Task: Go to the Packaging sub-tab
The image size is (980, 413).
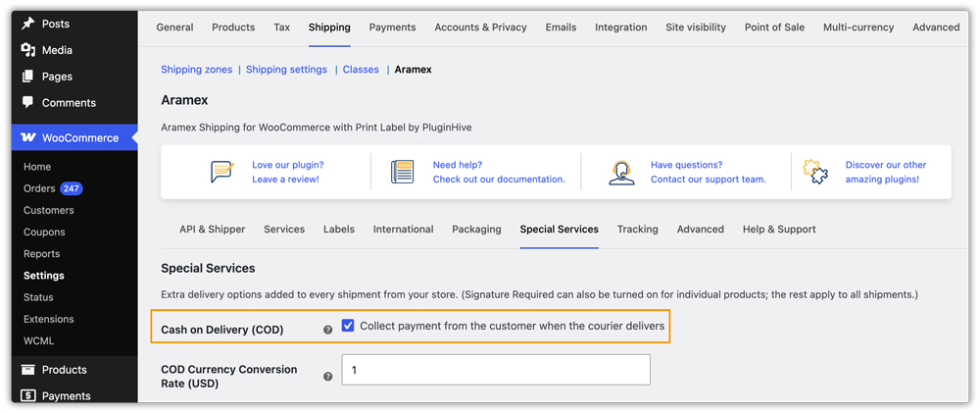Action: (x=477, y=229)
